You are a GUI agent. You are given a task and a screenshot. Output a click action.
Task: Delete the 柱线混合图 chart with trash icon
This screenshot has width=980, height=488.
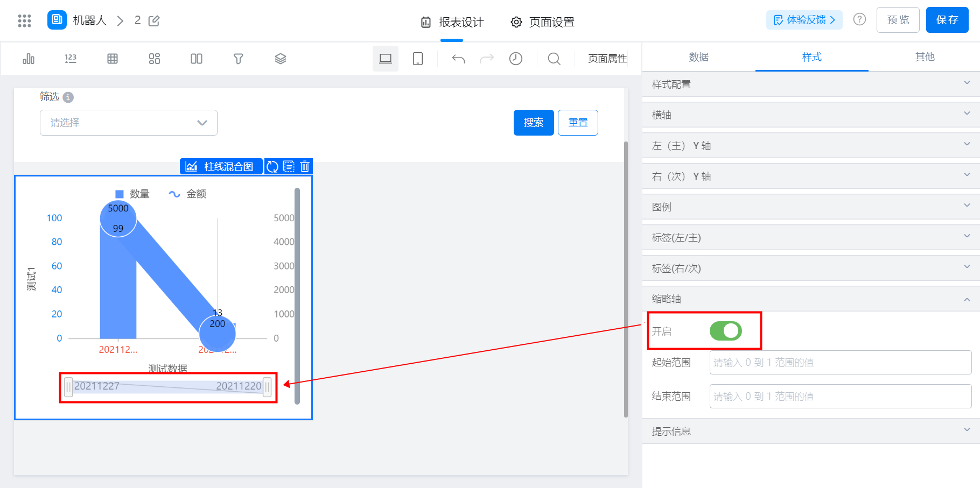[305, 167]
